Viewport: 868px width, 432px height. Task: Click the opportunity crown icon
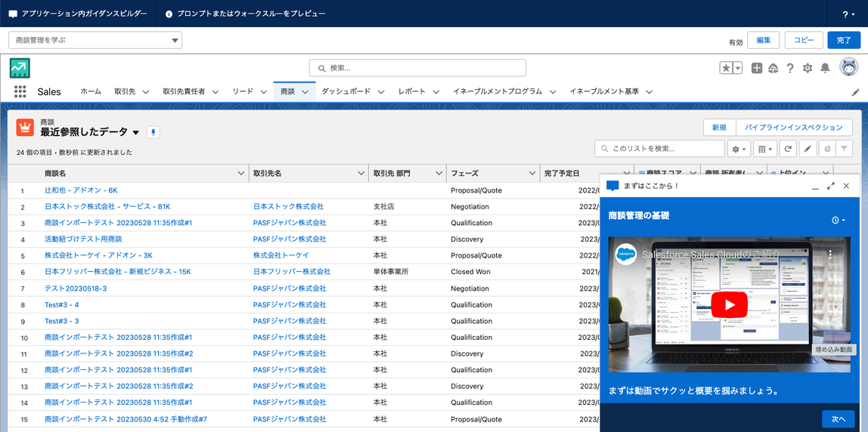25,127
